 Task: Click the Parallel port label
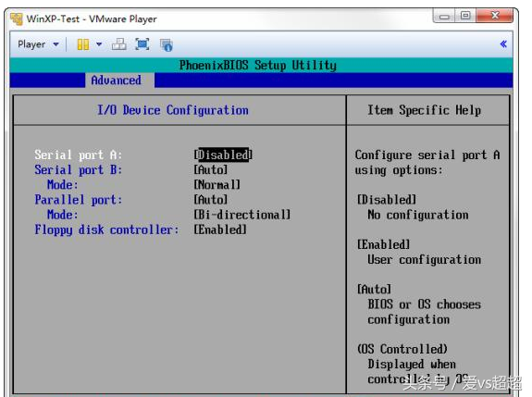click(78, 200)
